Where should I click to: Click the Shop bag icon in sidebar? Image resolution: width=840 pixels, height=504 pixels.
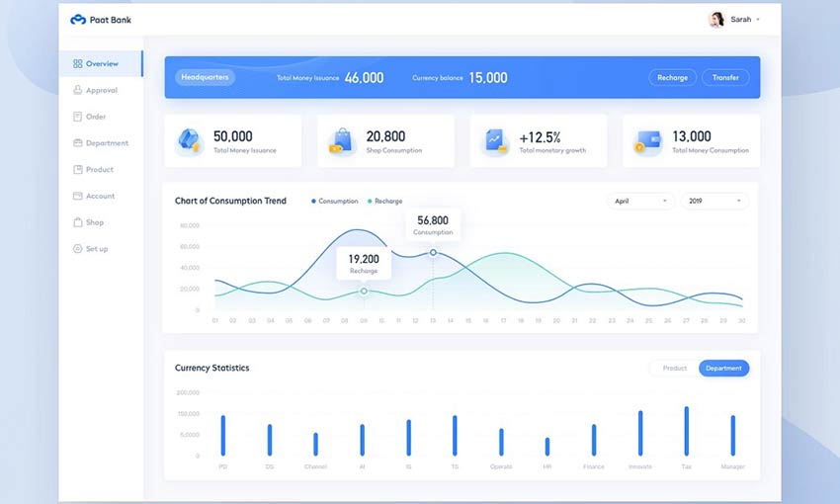point(77,222)
